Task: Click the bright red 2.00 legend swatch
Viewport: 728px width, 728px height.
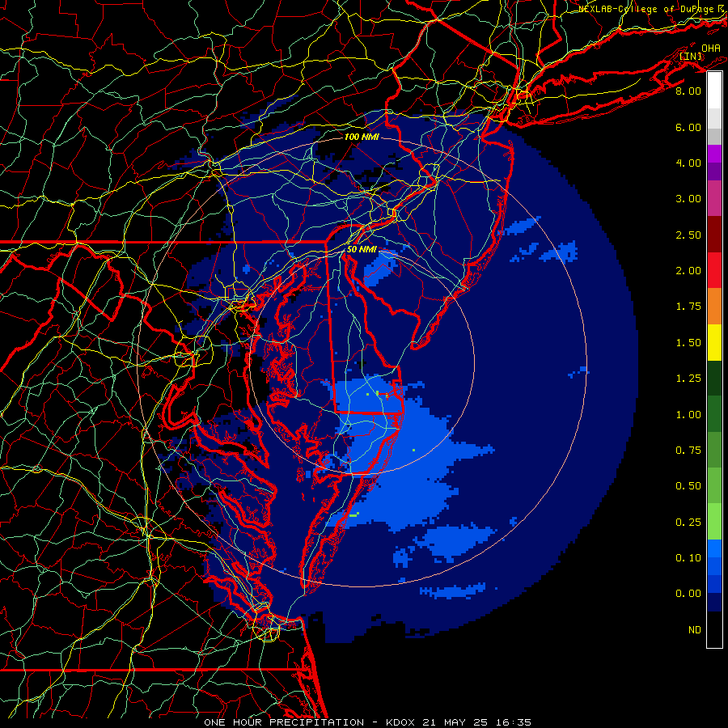Action: click(714, 270)
